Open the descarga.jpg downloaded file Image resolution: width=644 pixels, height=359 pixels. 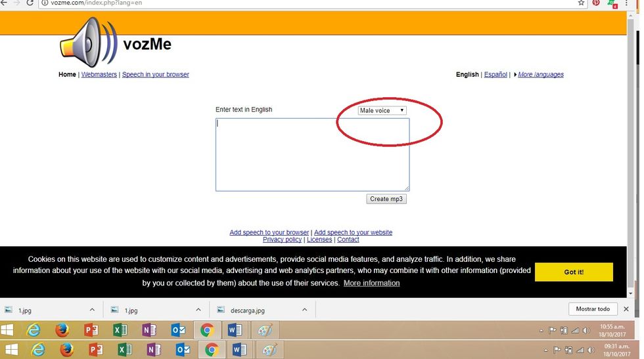click(x=247, y=310)
